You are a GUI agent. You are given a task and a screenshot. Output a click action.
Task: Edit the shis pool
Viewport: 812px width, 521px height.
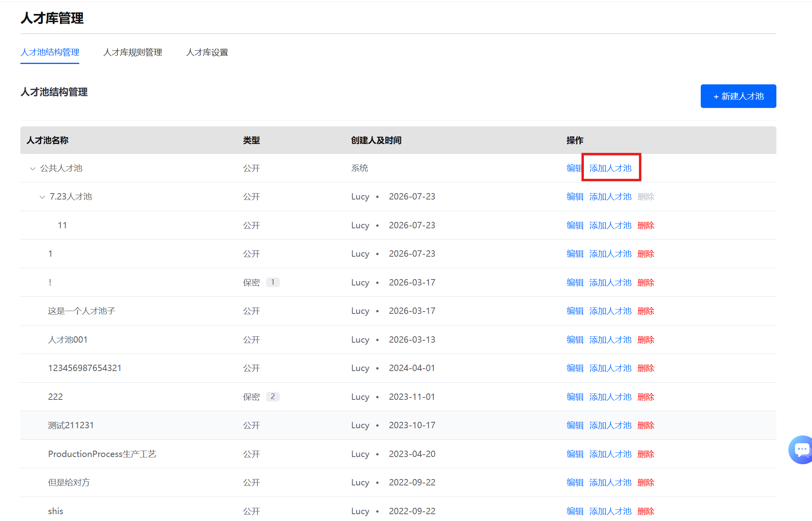(x=575, y=511)
